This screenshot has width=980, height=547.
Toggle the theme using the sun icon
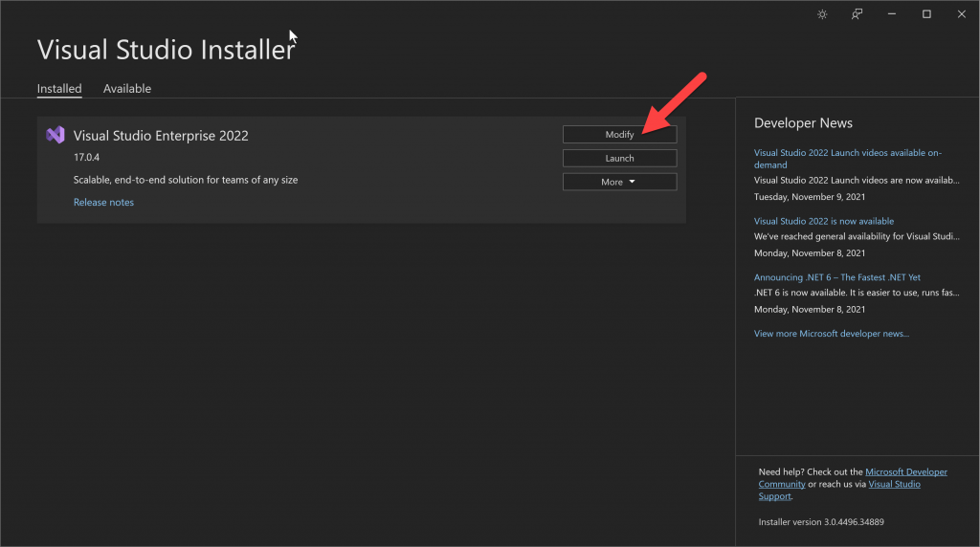click(822, 14)
